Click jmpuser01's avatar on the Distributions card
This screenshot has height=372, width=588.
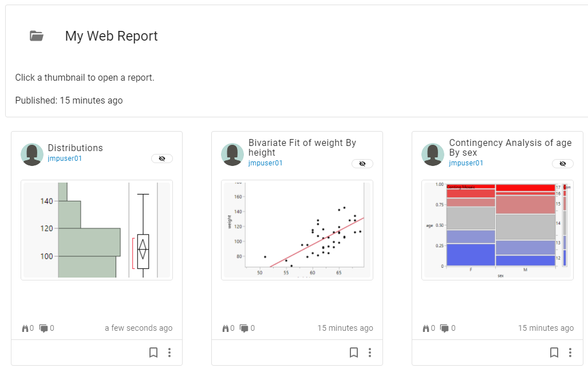click(31, 153)
